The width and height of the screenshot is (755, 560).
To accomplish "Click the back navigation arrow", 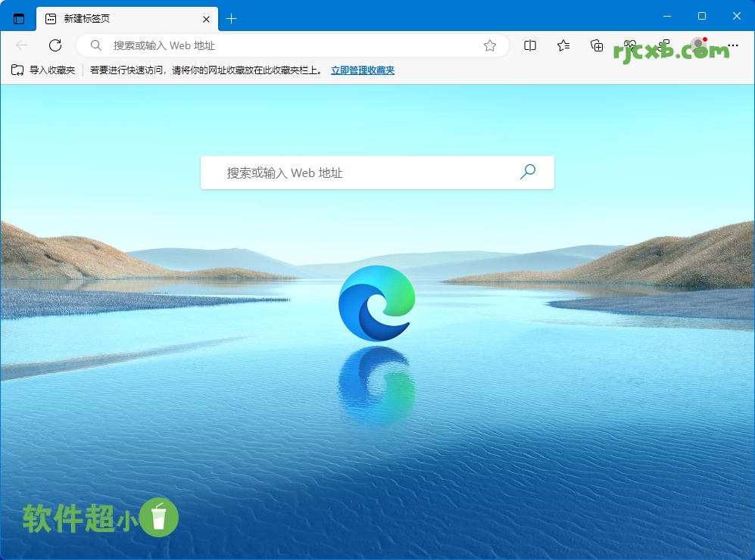I will point(21,45).
